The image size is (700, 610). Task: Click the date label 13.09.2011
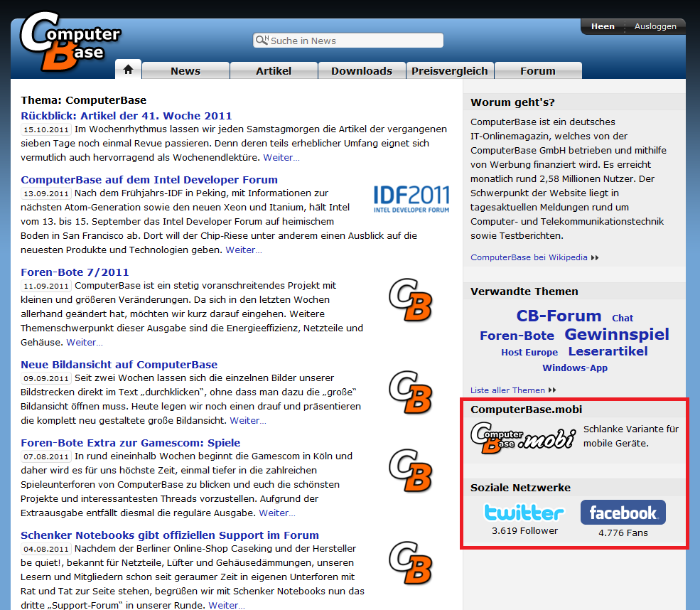(46, 194)
